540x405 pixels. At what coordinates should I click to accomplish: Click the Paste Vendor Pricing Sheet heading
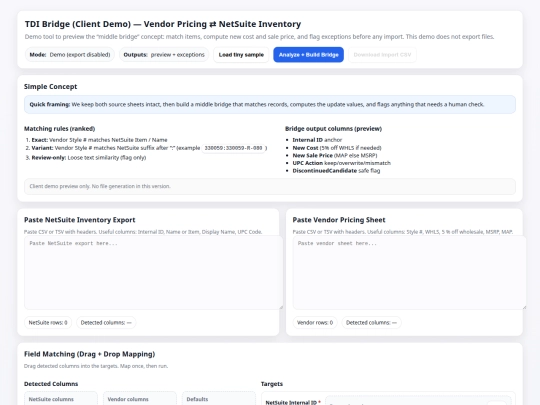[339, 220]
